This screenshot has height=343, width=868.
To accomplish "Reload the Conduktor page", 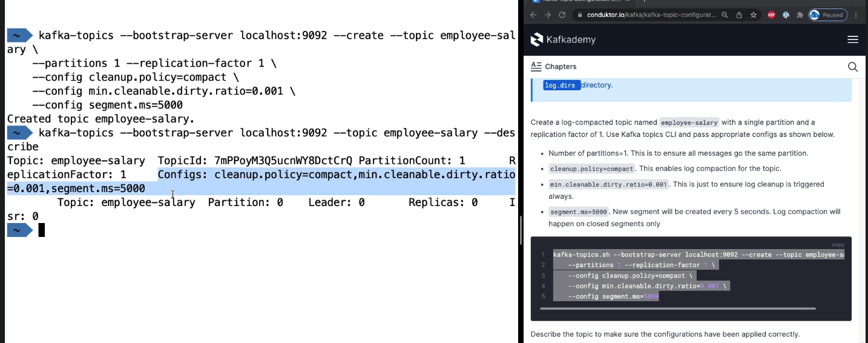I will 562,15.
